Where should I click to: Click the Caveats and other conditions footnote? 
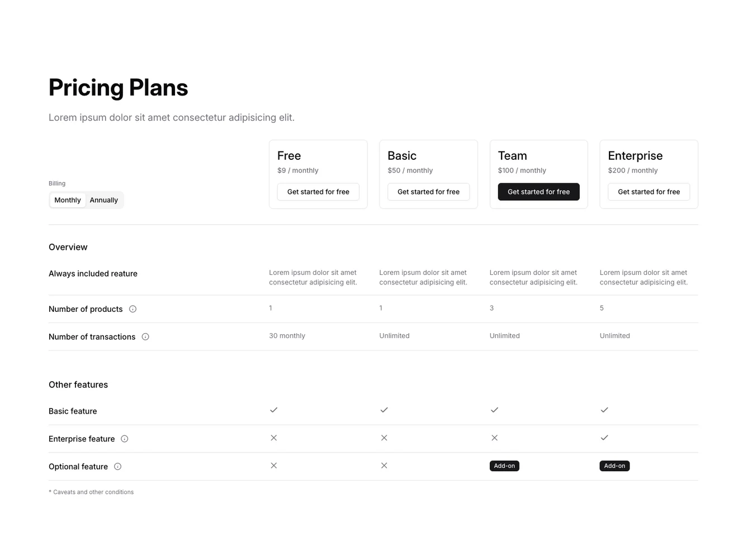(91, 492)
